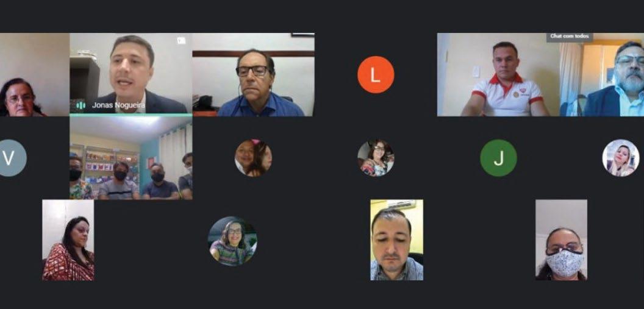Click the Jonas Nogueira name label
The width and height of the screenshot is (644, 309).
[x=118, y=105]
